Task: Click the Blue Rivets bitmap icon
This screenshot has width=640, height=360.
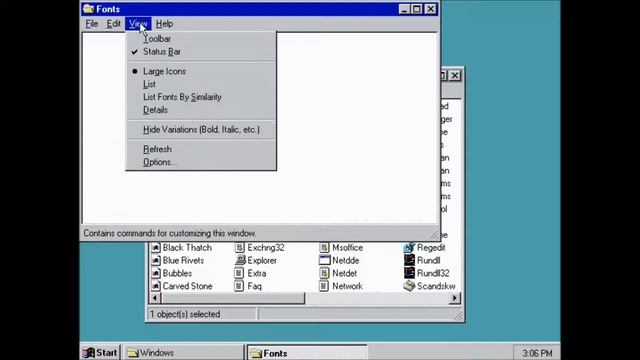Action: [156, 260]
